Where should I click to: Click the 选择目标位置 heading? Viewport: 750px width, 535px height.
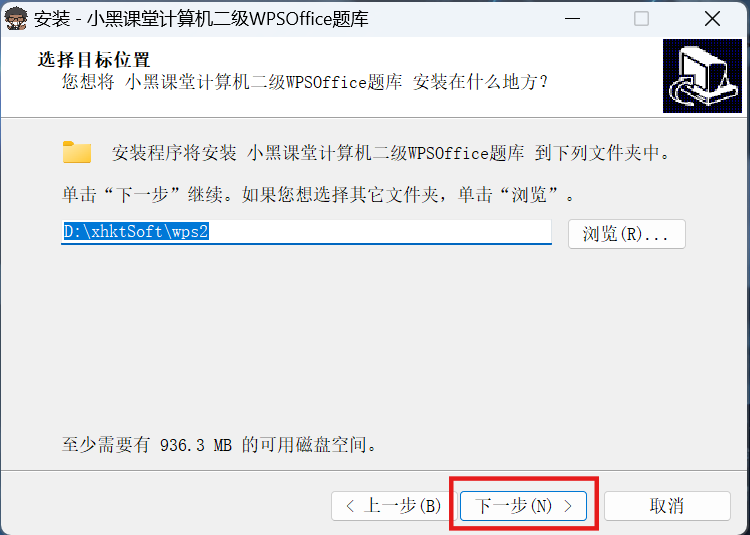(x=94, y=60)
